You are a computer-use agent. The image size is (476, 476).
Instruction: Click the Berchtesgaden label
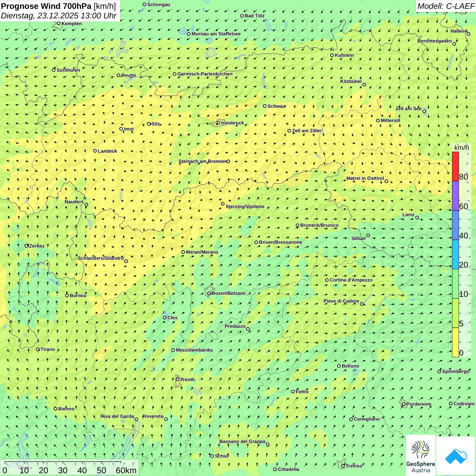point(435,41)
